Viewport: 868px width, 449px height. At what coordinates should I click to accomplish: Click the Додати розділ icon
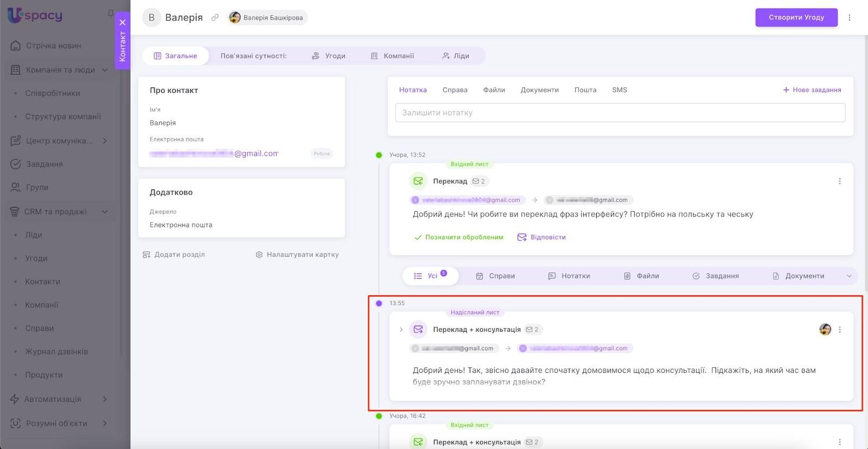(146, 255)
